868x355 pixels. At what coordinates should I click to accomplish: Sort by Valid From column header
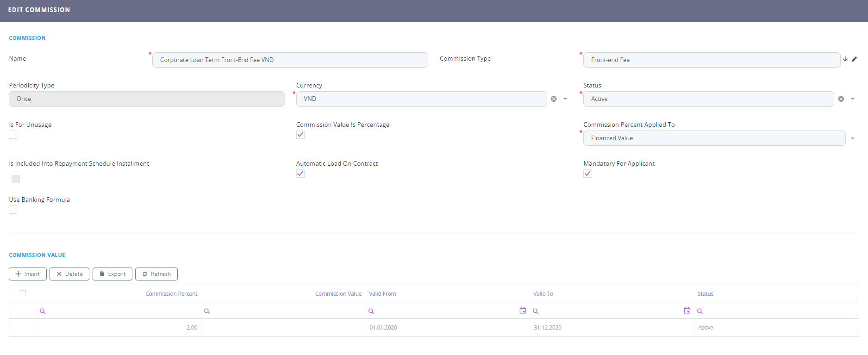coord(382,294)
